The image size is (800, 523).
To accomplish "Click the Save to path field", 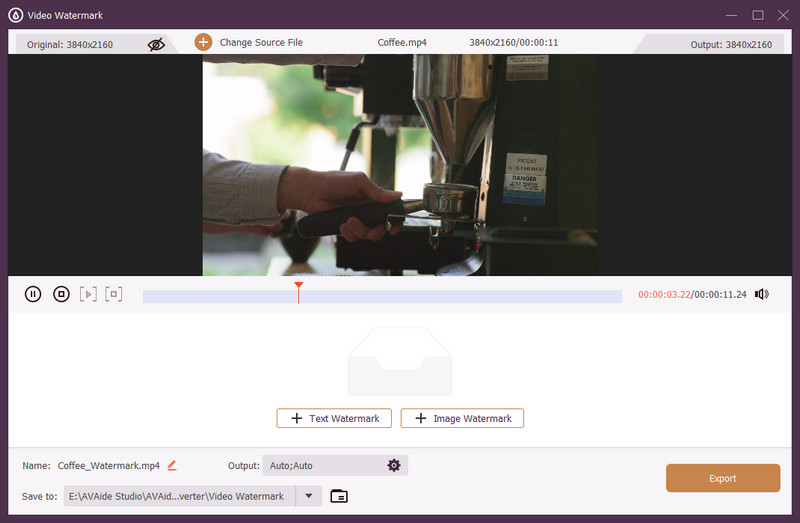I will pyautogui.click(x=178, y=496).
